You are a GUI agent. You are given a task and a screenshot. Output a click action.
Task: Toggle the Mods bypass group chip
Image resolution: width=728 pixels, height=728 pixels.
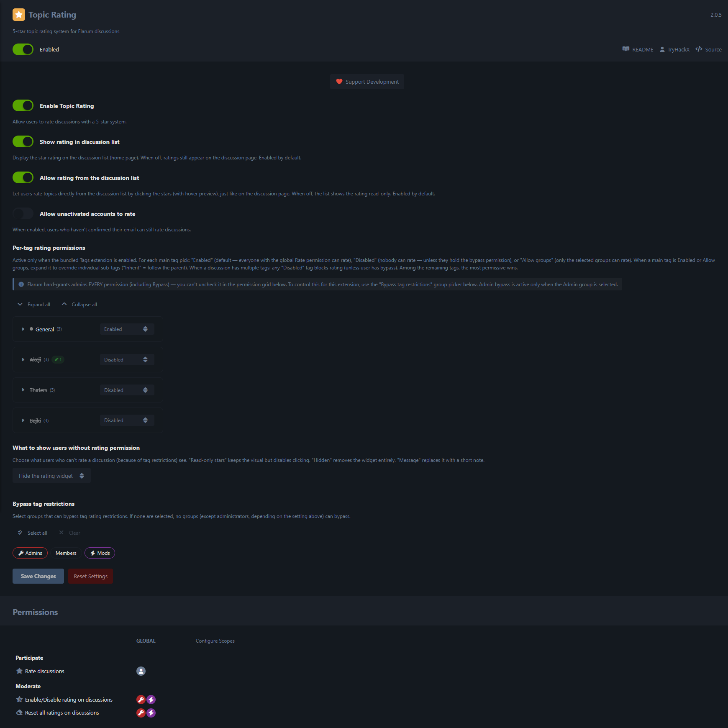click(100, 553)
